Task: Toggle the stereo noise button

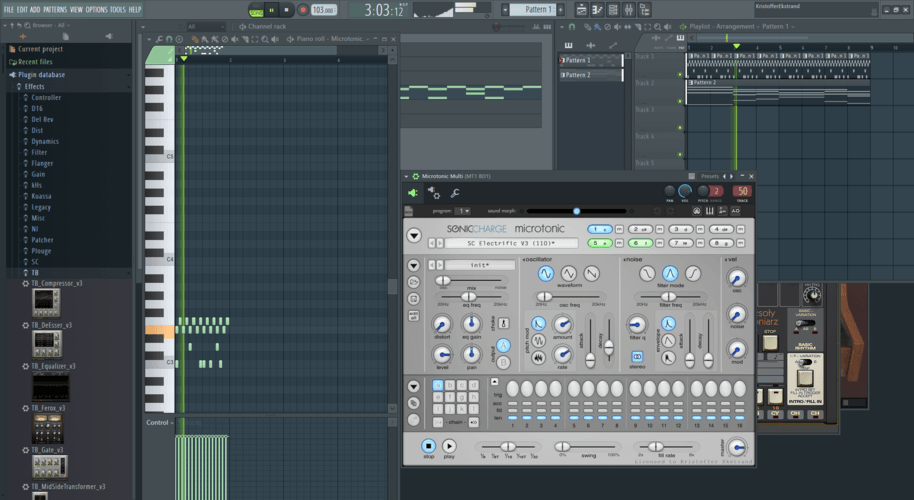Action: click(637, 356)
